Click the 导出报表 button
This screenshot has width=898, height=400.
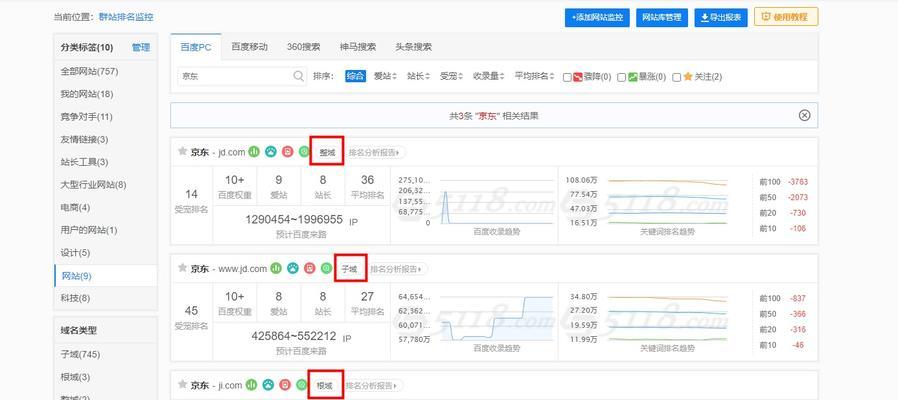tap(721, 17)
